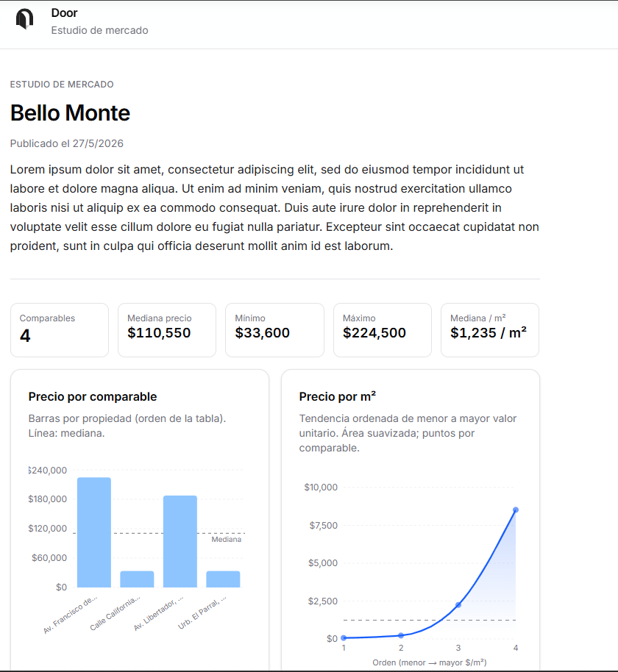Click the Av. Libertador bar in chart

coord(180,541)
